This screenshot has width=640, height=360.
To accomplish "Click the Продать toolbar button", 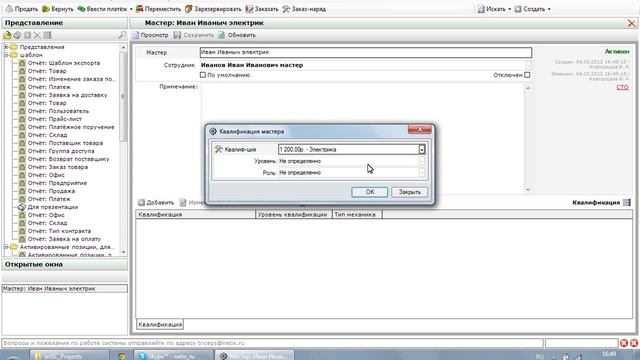I will [22, 9].
